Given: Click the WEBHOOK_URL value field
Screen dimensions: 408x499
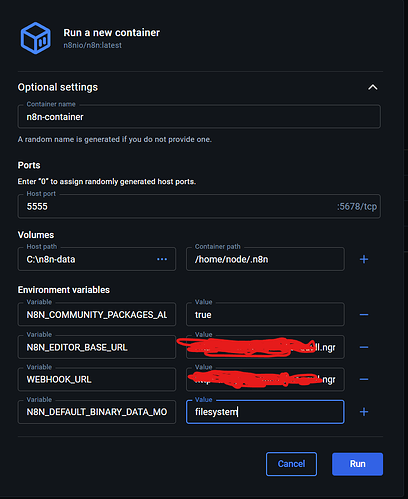Looking at the screenshot, I should point(265,379).
